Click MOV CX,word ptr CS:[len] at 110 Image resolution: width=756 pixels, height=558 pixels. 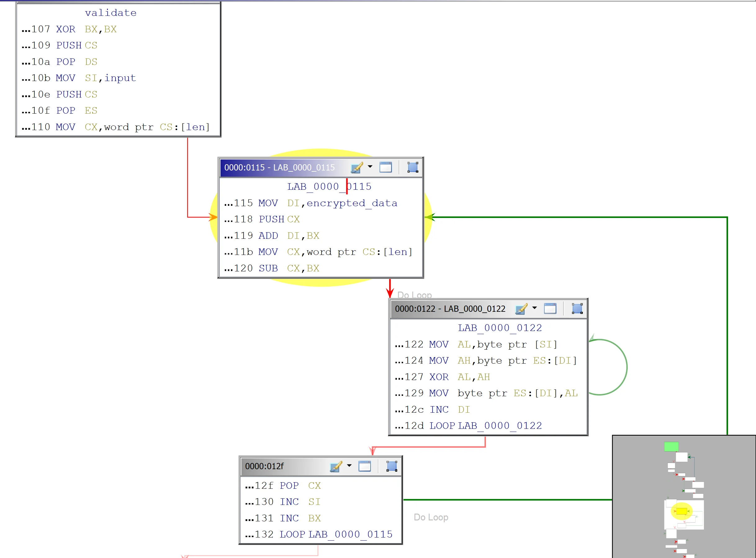coord(116,127)
